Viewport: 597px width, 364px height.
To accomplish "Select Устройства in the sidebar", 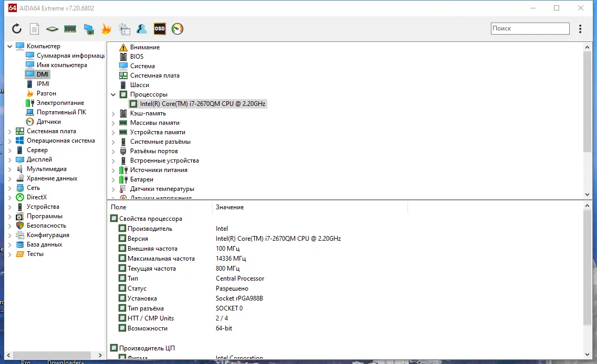I will tap(43, 207).
